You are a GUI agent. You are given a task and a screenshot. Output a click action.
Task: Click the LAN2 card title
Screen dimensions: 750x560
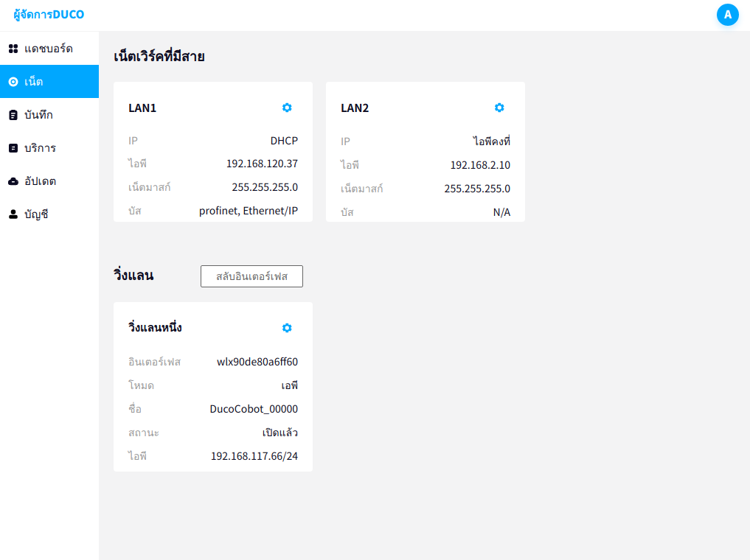(x=355, y=108)
